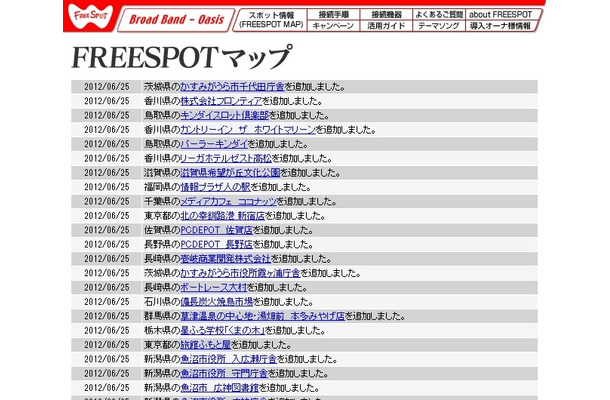Open the 星ふる学校「くまの木」 link

[223, 330]
